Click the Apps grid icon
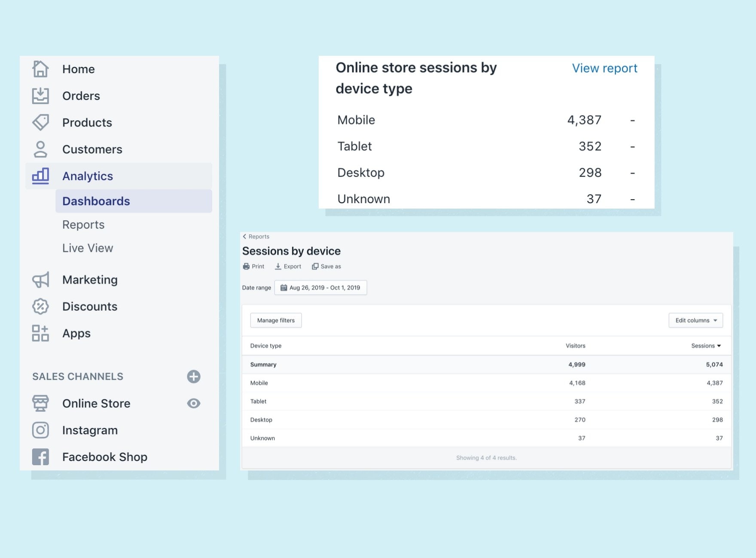The image size is (756, 558). pos(40,333)
